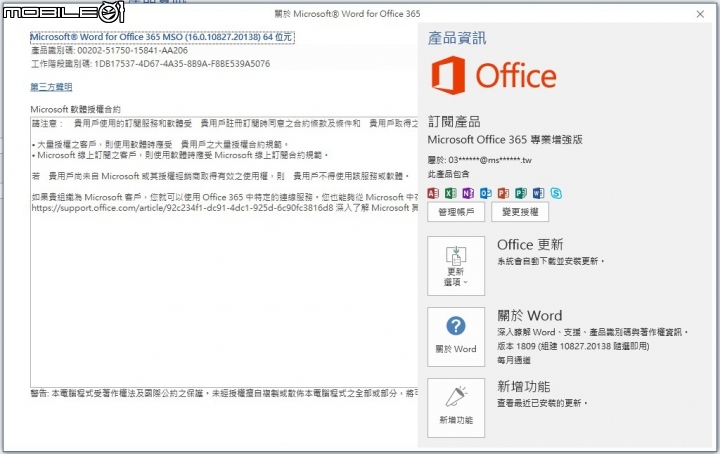Screen dimensions: 720x454
Task: Click the Access app icon
Action: (x=433, y=193)
